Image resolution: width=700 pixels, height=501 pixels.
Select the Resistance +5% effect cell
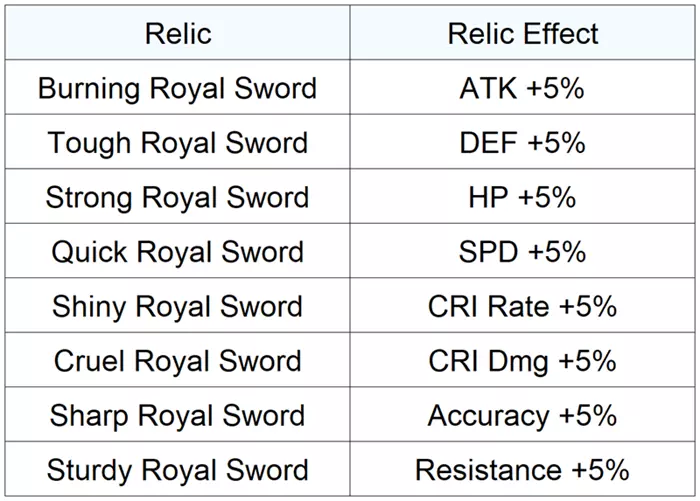(x=522, y=470)
